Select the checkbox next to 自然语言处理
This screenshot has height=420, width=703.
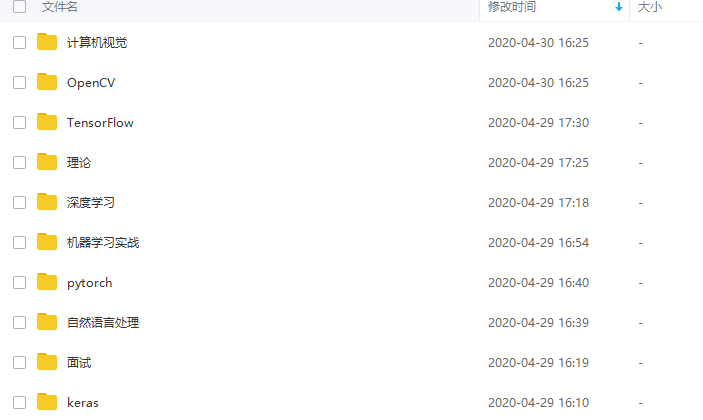[19, 323]
